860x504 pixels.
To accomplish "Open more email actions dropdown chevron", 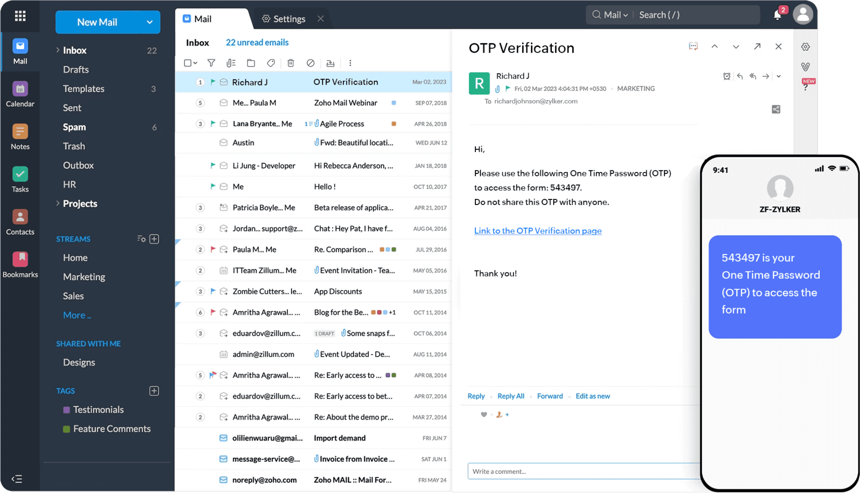I will coord(779,76).
